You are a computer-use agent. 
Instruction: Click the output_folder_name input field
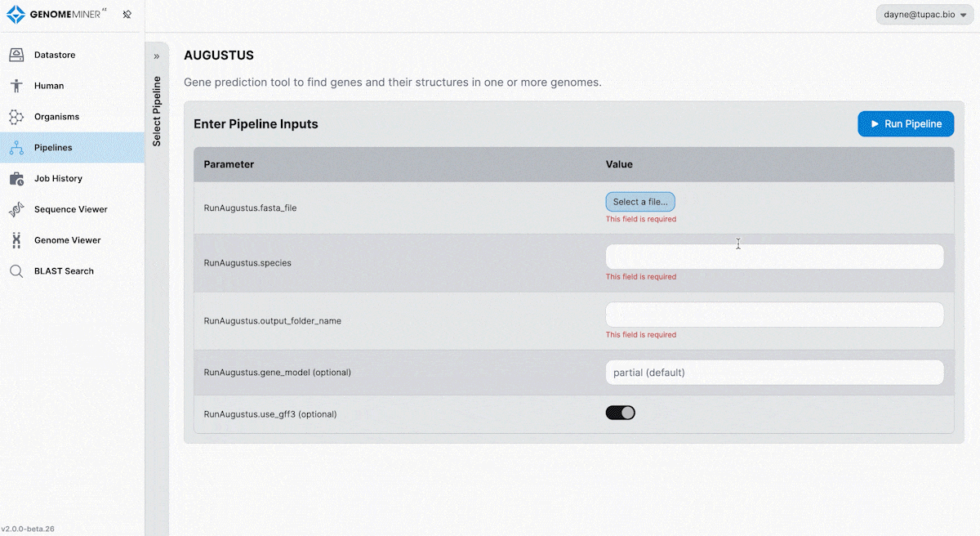coord(774,315)
